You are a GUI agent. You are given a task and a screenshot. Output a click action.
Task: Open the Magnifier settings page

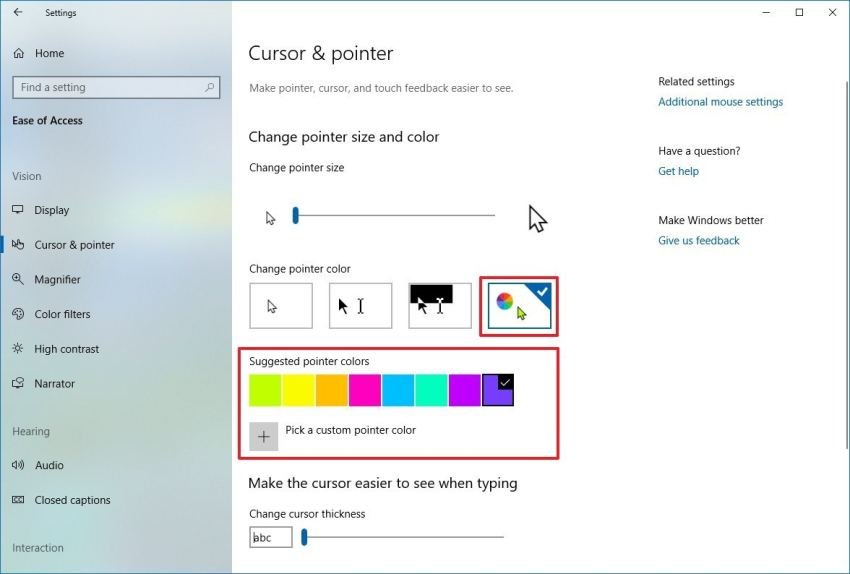pyautogui.click(x=57, y=280)
